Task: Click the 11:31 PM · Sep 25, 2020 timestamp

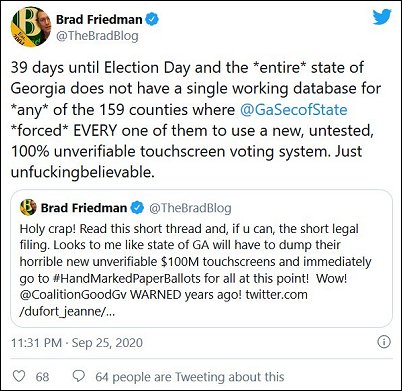Action: [77, 343]
